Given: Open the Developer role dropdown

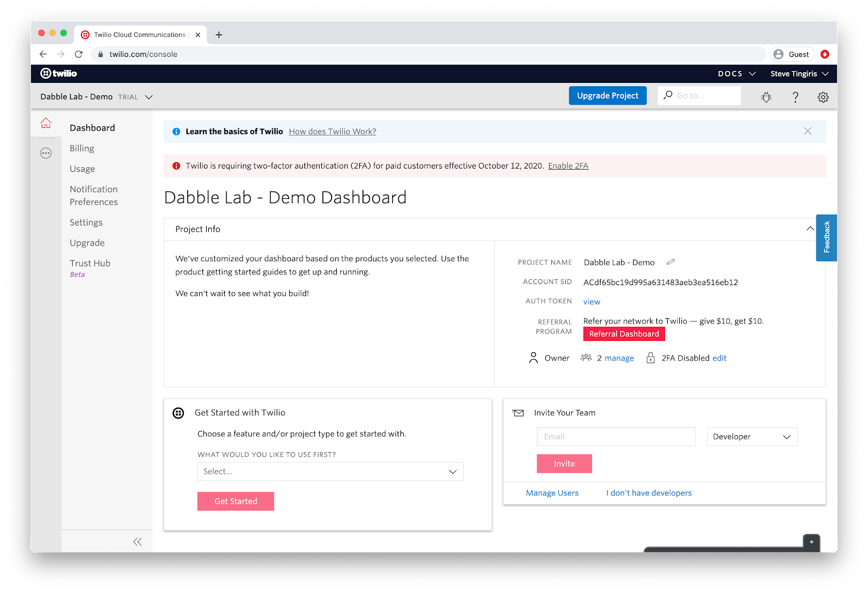Looking at the screenshot, I should pos(752,437).
